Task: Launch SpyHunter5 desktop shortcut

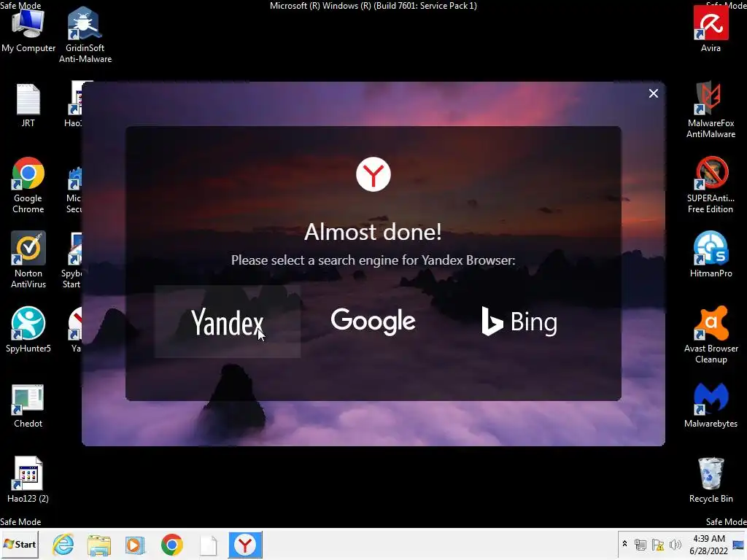Action: tap(28, 330)
